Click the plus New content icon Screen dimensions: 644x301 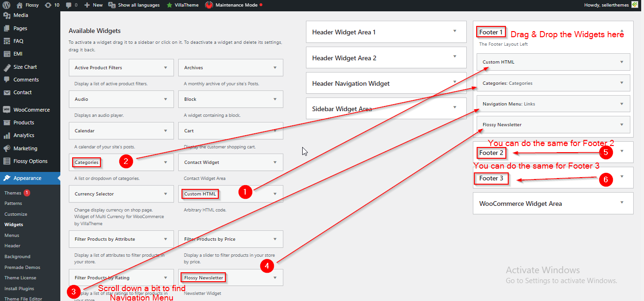click(x=87, y=5)
